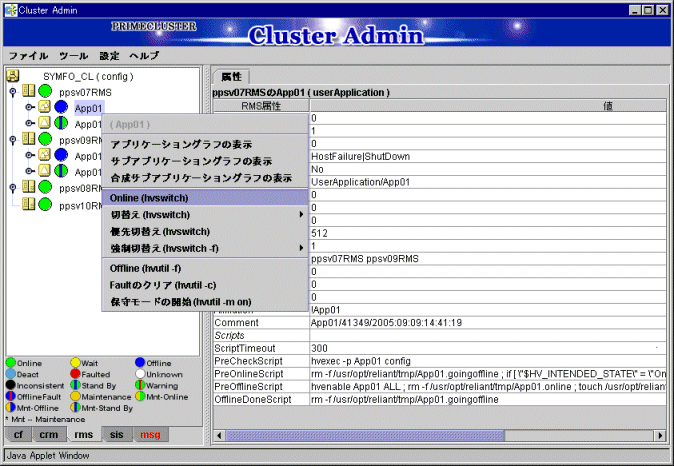Click the SYMFO_CL cluster config icon
Screen dimensions: 674x466
14,76
